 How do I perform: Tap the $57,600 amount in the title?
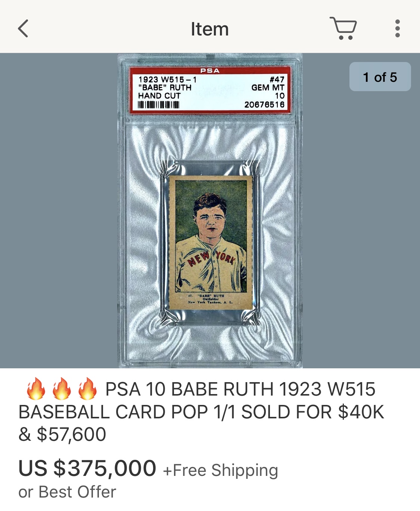pos(71,434)
